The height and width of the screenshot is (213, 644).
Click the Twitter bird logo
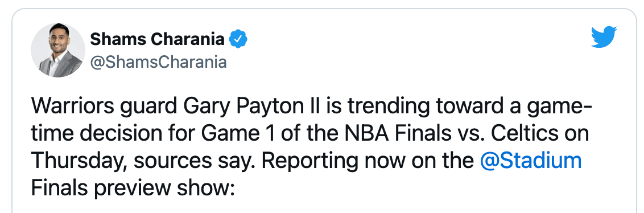click(x=604, y=38)
